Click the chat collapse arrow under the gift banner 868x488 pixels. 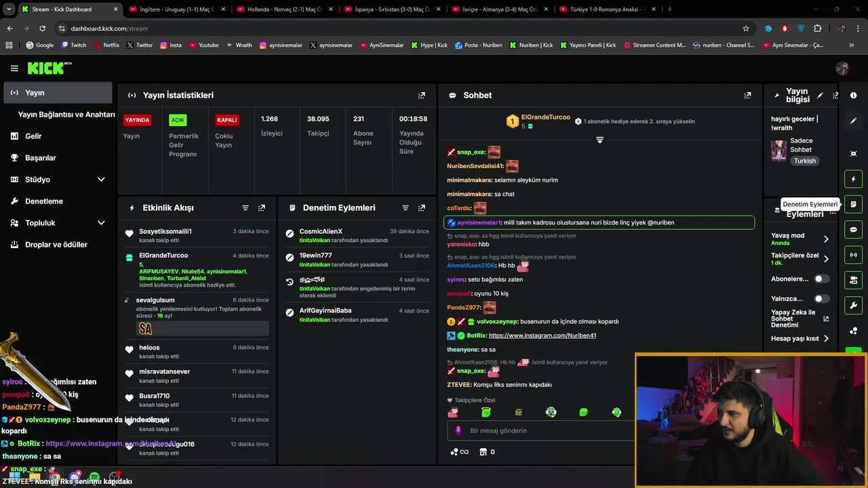point(599,140)
